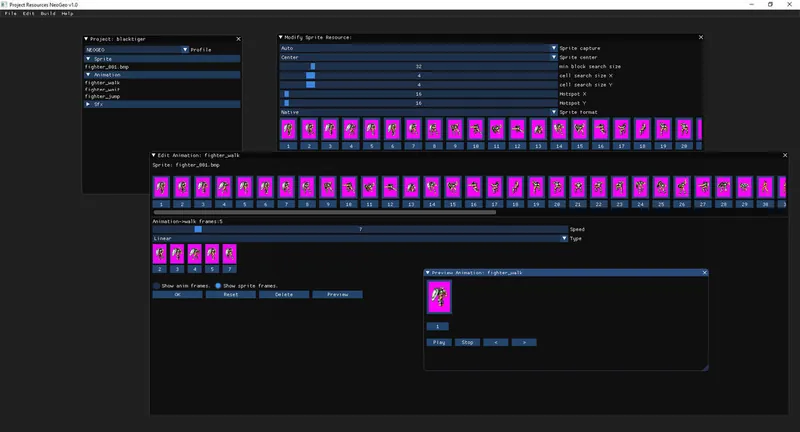Click the OK button in Edit Animation
The height and width of the screenshot is (432, 800).
click(177, 295)
